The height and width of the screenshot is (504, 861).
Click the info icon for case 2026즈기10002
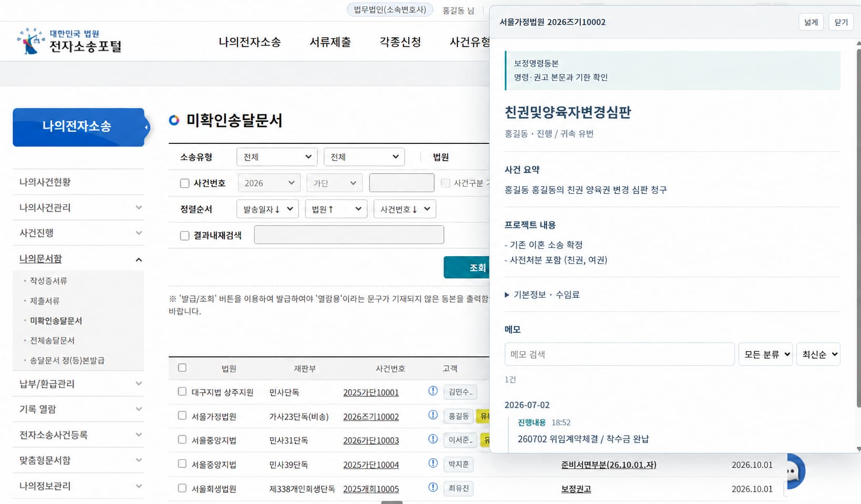pyautogui.click(x=433, y=415)
